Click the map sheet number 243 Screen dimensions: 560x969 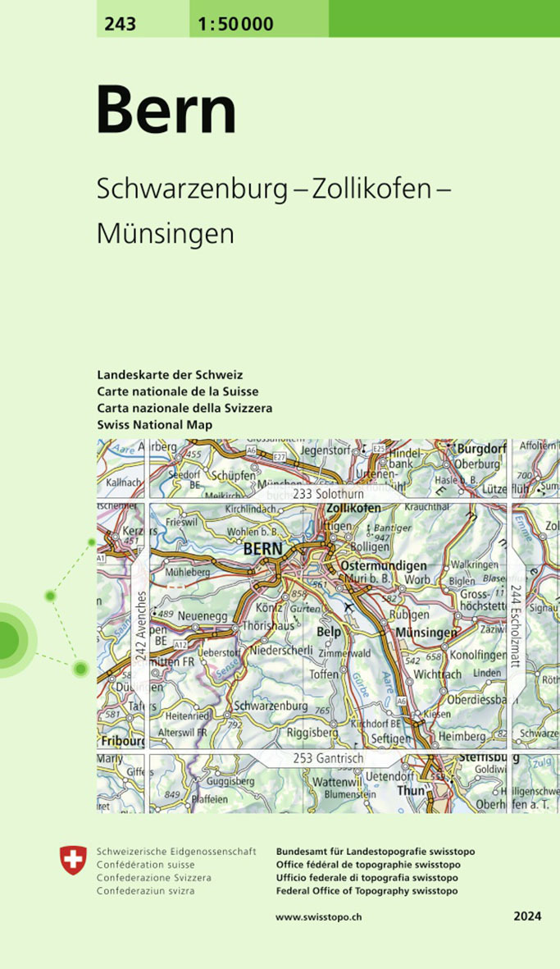(120, 24)
